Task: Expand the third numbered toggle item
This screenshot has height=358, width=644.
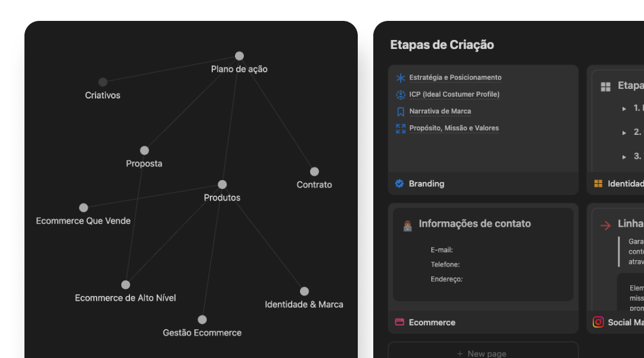Action: [624, 156]
